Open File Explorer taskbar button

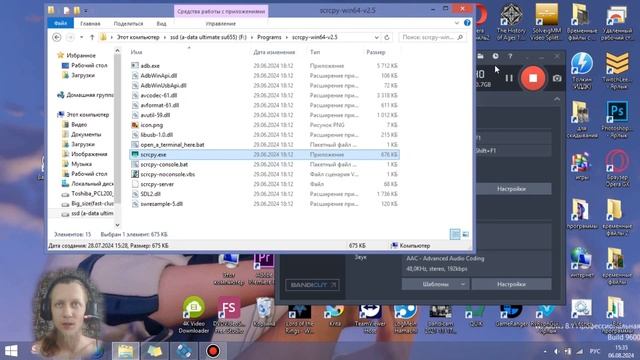click(x=126, y=351)
